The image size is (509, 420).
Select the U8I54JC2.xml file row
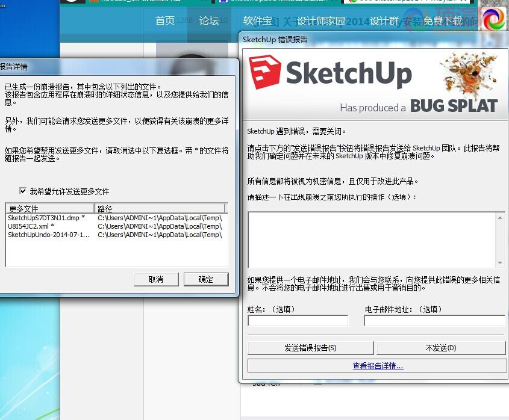click(x=116, y=226)
